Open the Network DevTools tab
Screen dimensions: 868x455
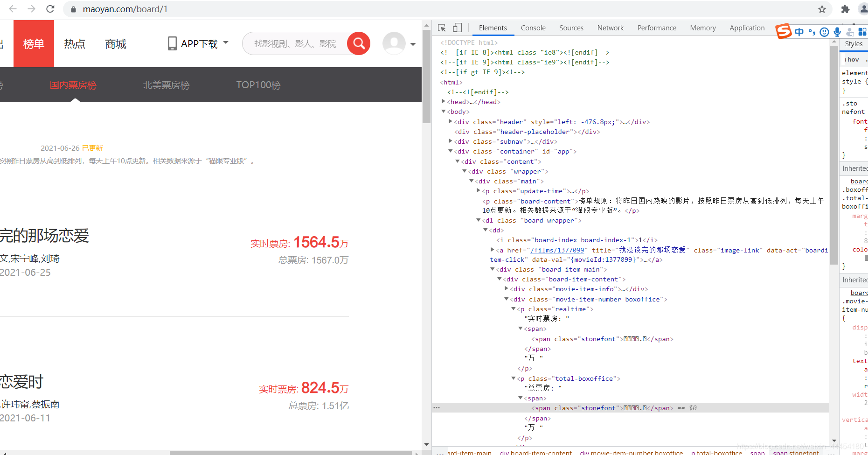click(611, 28)
